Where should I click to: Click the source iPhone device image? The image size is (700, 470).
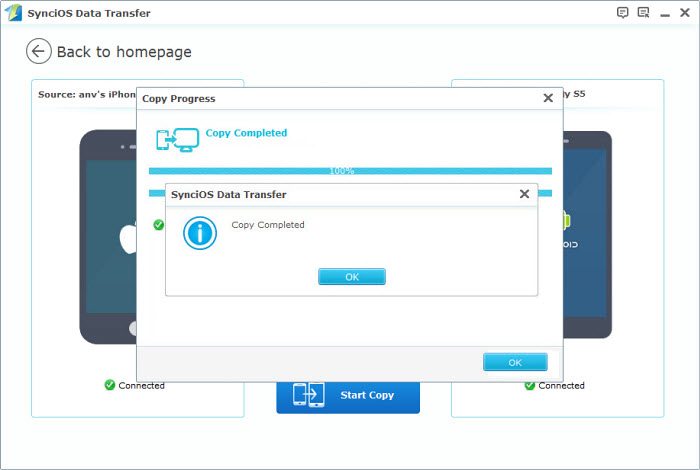tap(108, 237)
